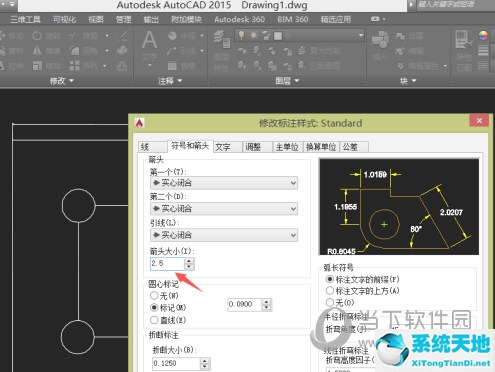
Task: Increase arrow size with the up spinner
Action: click(x=189, y=261)
